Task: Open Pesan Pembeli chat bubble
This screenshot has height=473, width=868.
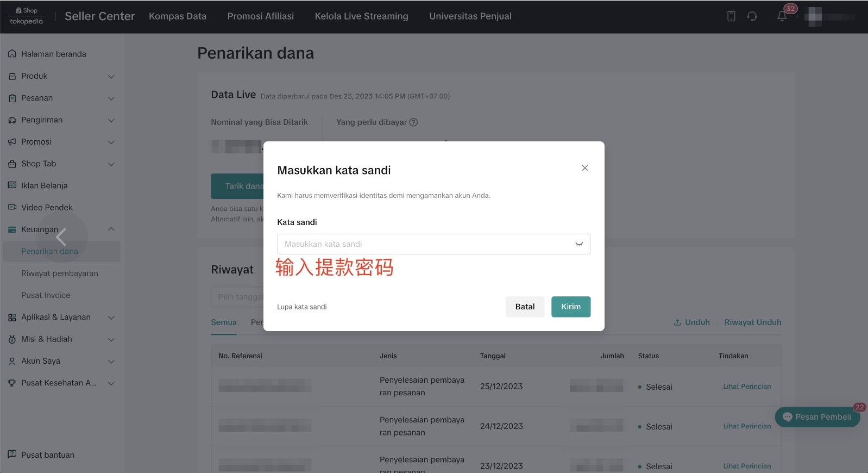Action: (x=817, y=417)
